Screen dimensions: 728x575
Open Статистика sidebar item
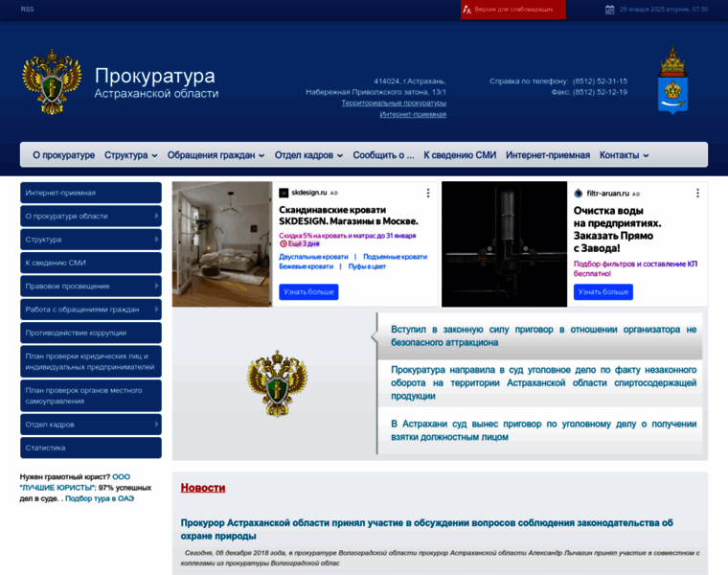pos(91,448)
